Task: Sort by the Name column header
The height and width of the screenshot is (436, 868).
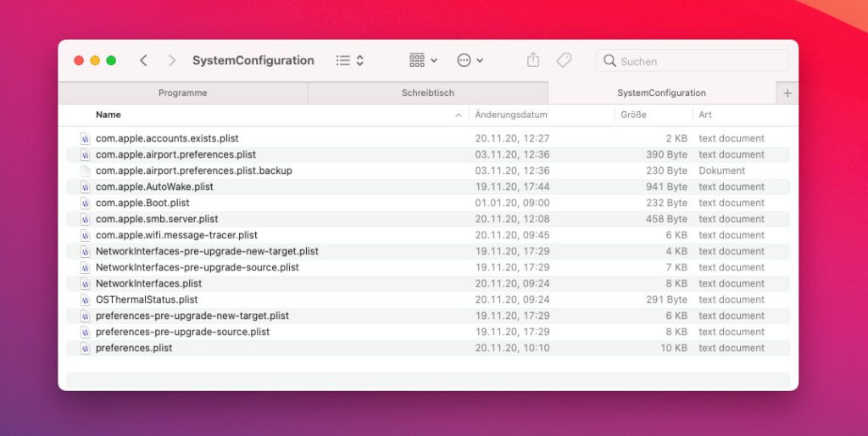Action: point(108,115)
